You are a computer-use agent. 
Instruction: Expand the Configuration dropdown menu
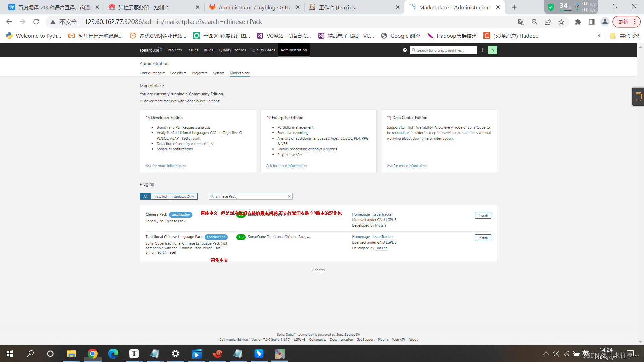[x=152, y=73]
